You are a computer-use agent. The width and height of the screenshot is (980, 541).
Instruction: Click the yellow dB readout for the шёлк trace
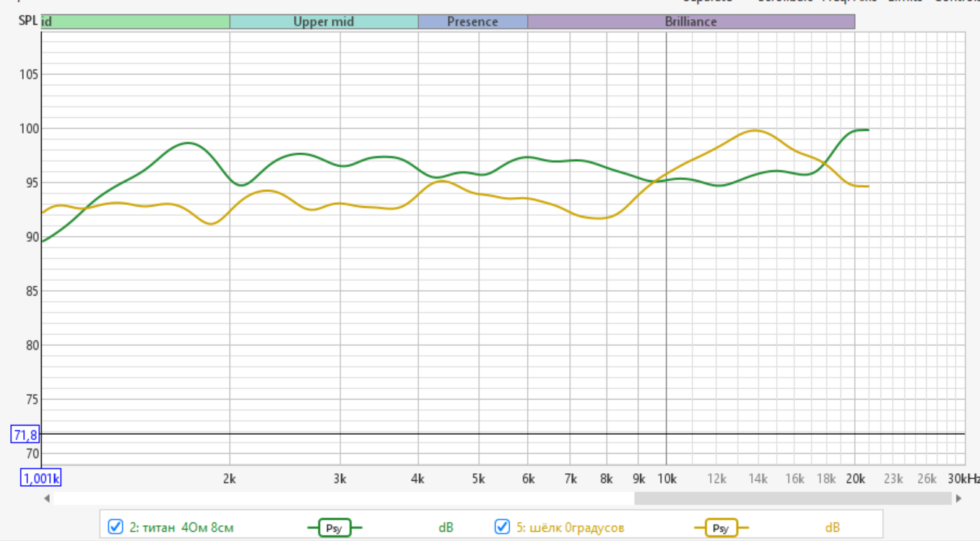tap(833, 528)
